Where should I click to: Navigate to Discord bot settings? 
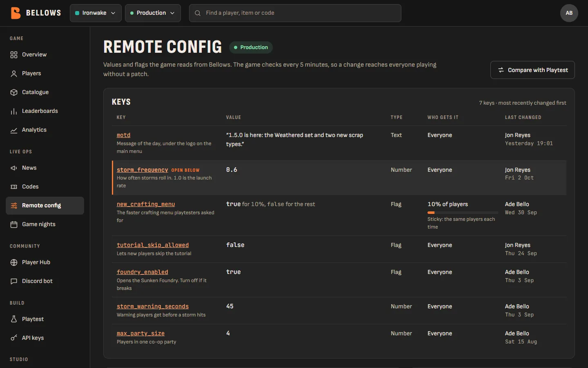click(x=45, y=281)
